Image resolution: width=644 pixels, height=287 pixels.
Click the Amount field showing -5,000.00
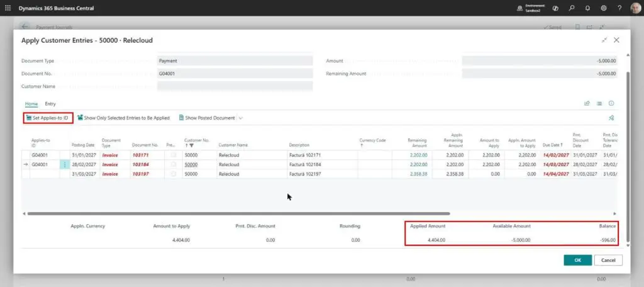coord(539,61)
